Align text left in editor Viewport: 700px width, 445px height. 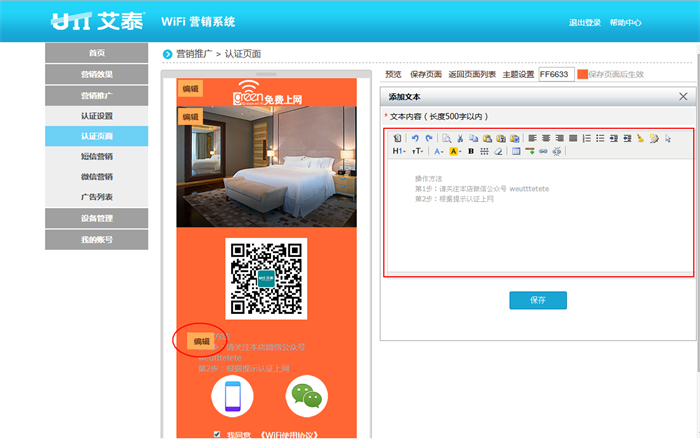coord(533,138)
